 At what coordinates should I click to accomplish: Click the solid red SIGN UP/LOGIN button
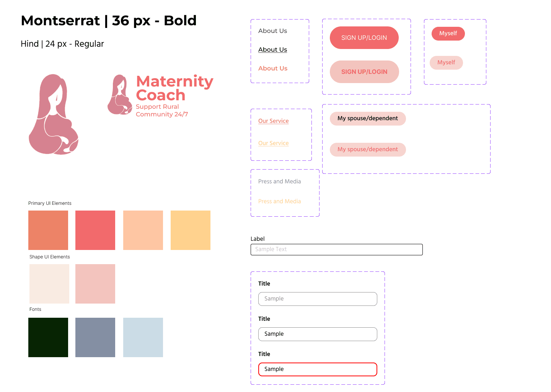(x=364, y=38)
